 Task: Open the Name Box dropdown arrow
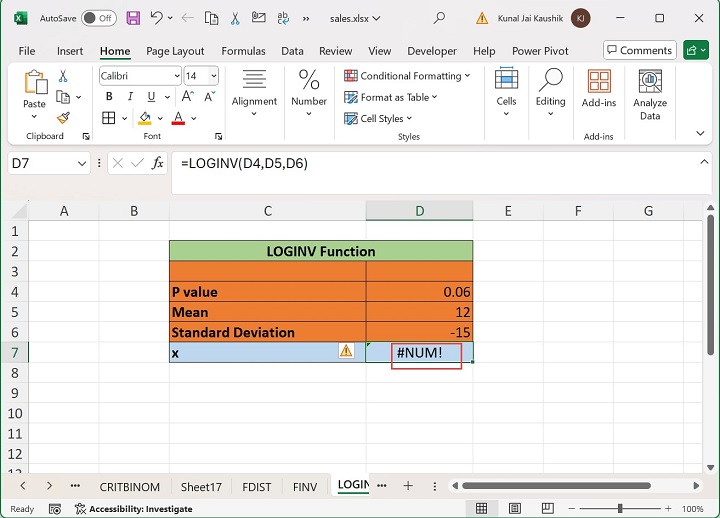pos(82,163)
